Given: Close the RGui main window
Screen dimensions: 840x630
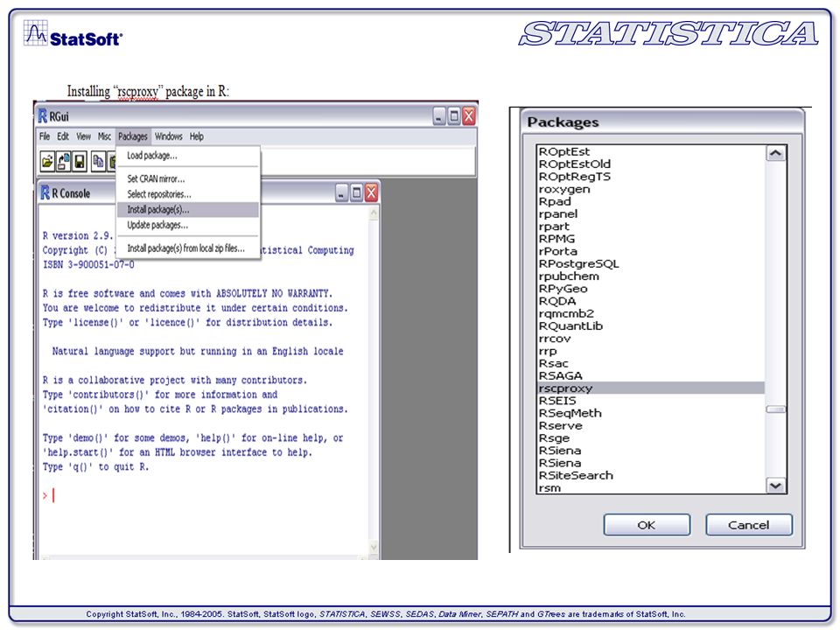Looking at the screenshot, I should click(x=469, y=116).
